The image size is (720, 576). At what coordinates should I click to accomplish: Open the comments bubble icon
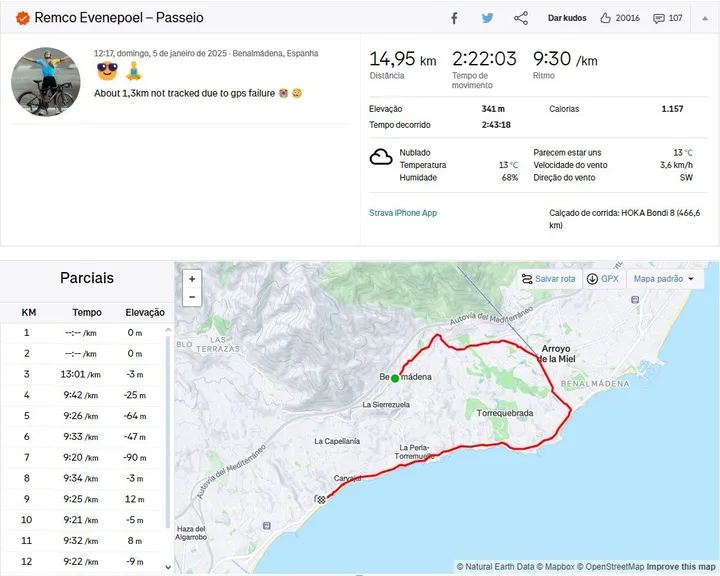(x=659, y=18)
